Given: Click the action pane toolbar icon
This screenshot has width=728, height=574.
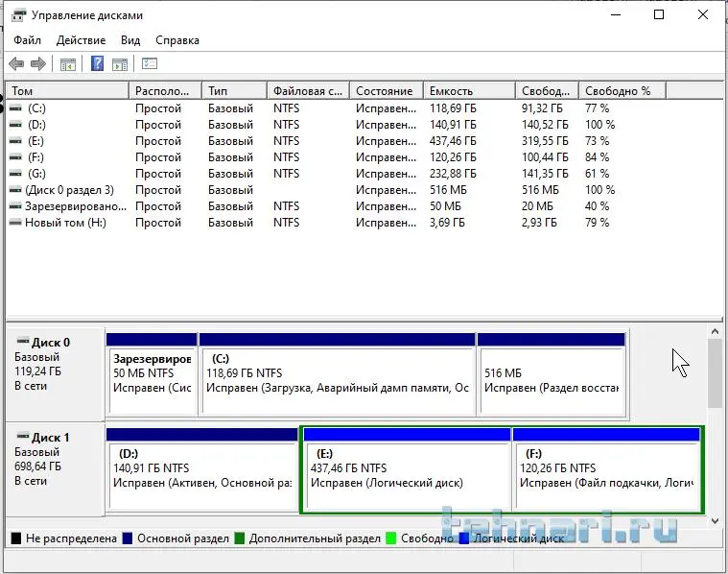Looking at the screenshot, I should pos(120,64).
